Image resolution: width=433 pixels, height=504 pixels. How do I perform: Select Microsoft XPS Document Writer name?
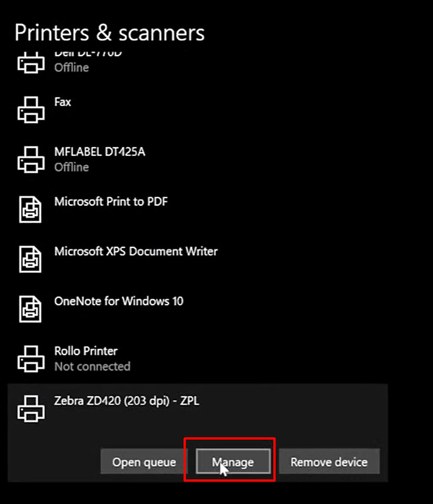coord(136,251)
